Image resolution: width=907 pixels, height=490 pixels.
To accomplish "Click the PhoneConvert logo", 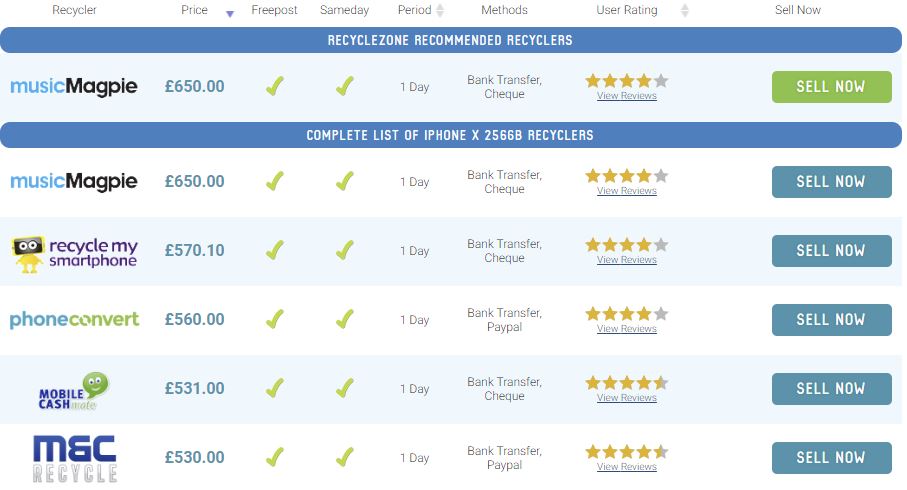I will (75, 320).
